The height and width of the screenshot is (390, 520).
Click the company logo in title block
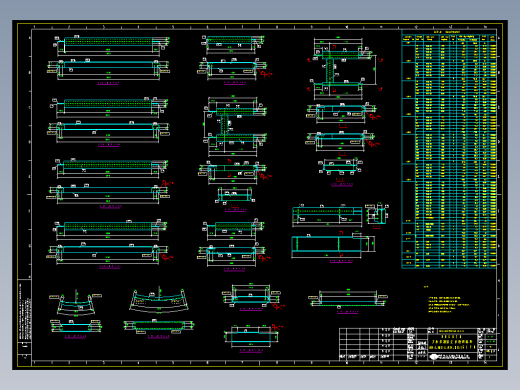click(433, 357)
